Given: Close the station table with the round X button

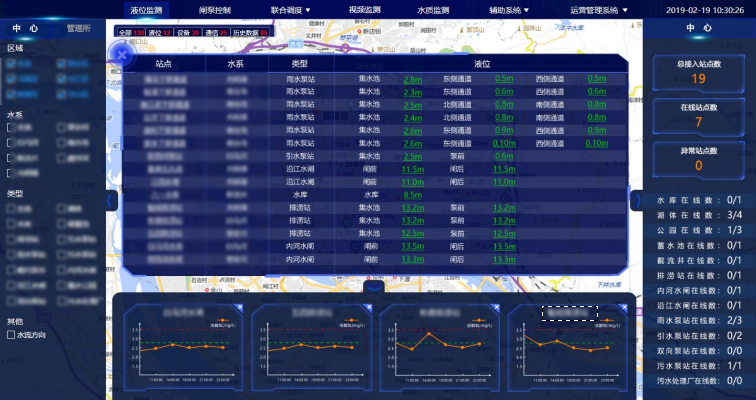Looking at the screenshot, I should pyautogui.click(x=119, y=55).
